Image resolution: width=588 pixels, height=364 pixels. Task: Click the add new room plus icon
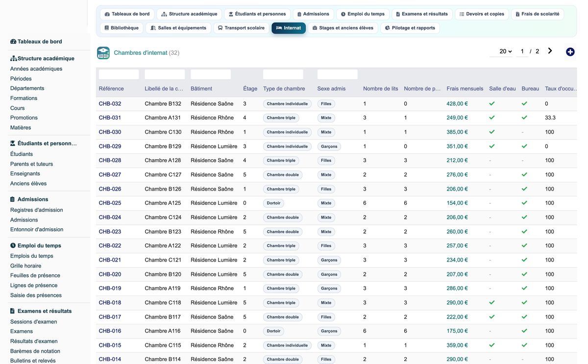pyautogui.click(x=570, y=52)
